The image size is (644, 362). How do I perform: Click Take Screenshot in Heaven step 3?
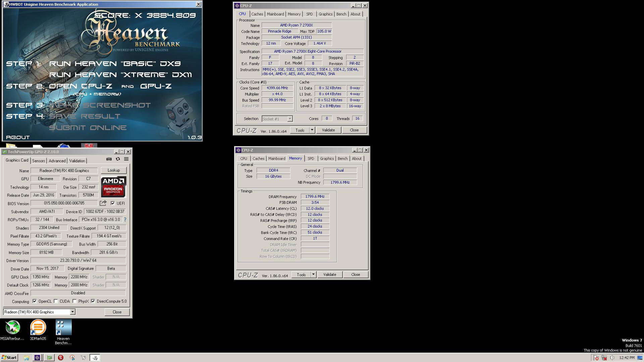coord(100,105)
